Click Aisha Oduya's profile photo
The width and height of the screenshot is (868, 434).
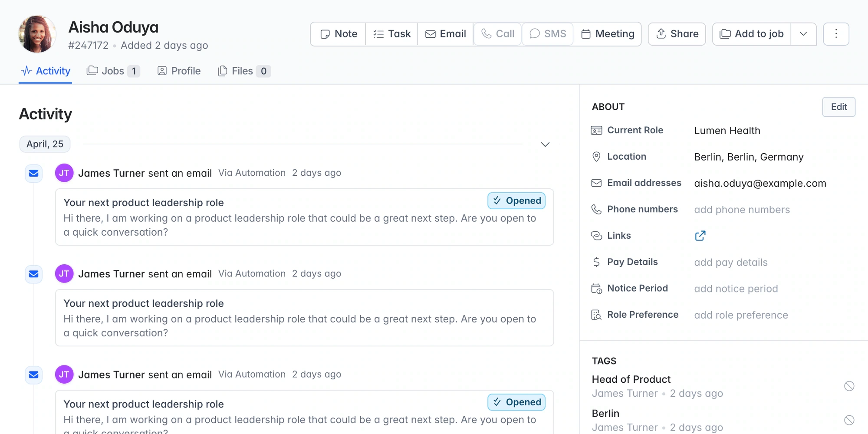click(x=37, y=34)
